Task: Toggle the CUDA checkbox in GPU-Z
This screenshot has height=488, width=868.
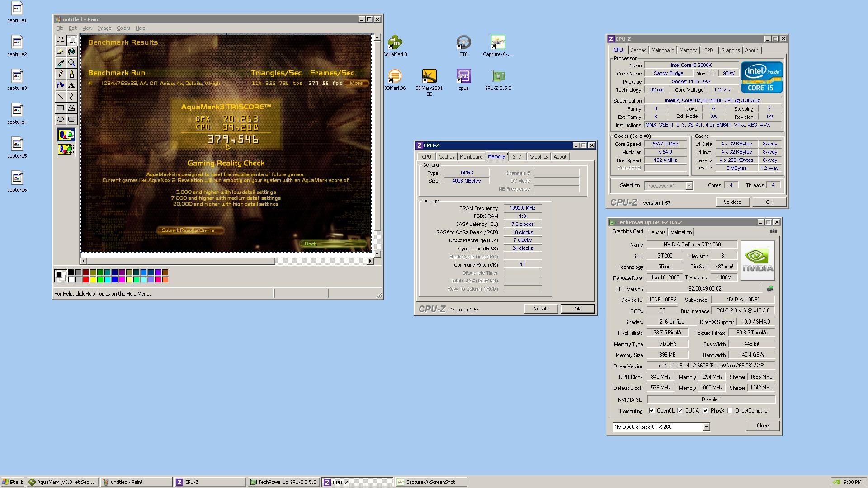Action: click(680, 411)
